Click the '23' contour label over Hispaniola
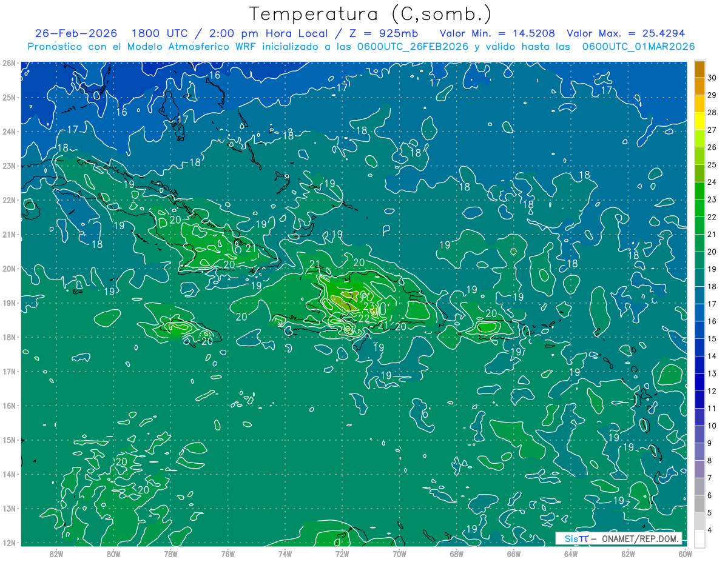The image size is (728, 562). click(x=369, y=305)
